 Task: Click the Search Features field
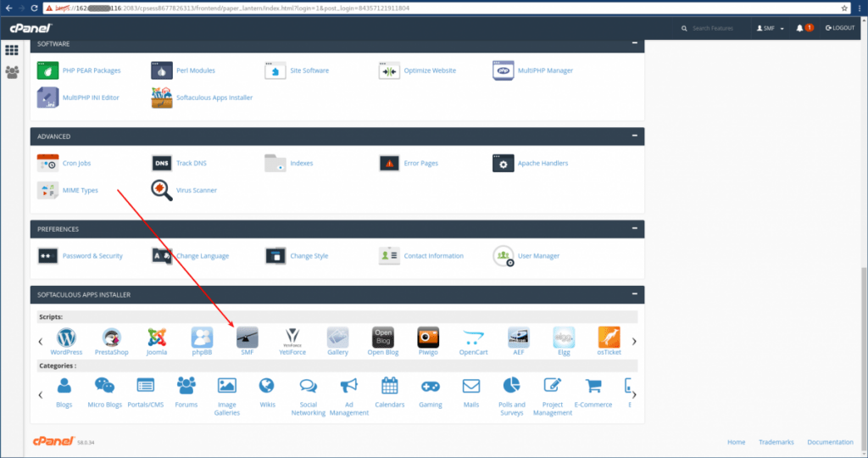coord(712,28)
